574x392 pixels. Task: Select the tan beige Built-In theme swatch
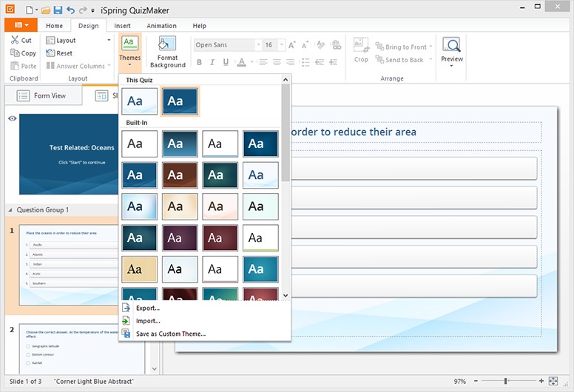(140, 269)
